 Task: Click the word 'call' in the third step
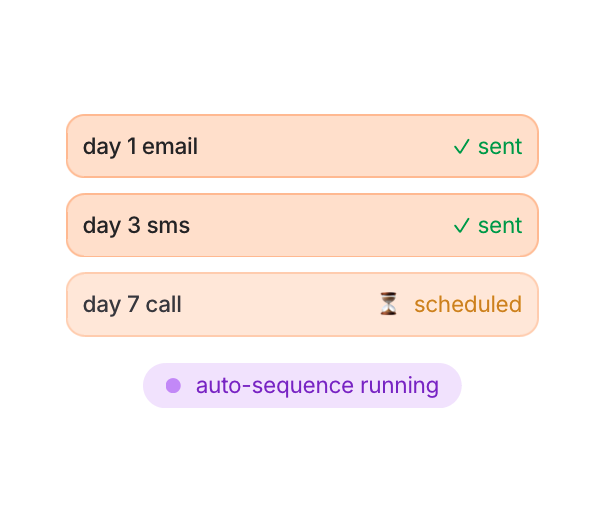(x=163, y=304)
